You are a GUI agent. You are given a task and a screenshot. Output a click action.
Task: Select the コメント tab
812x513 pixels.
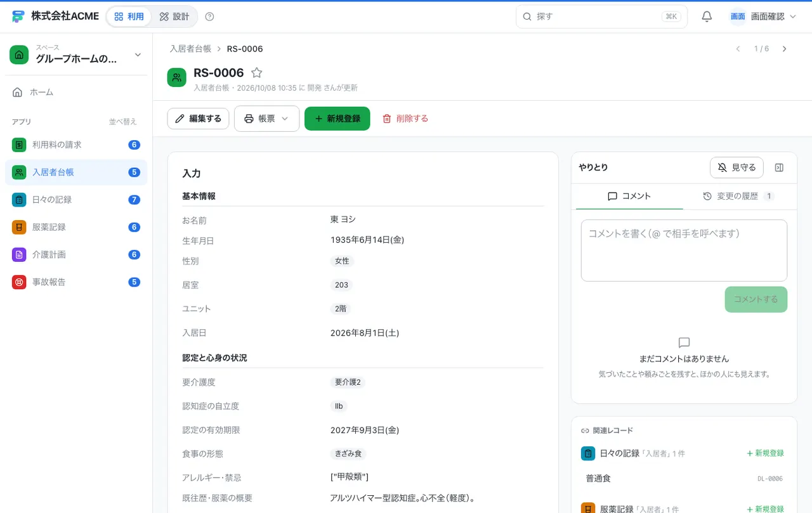[x=629, y=197]
